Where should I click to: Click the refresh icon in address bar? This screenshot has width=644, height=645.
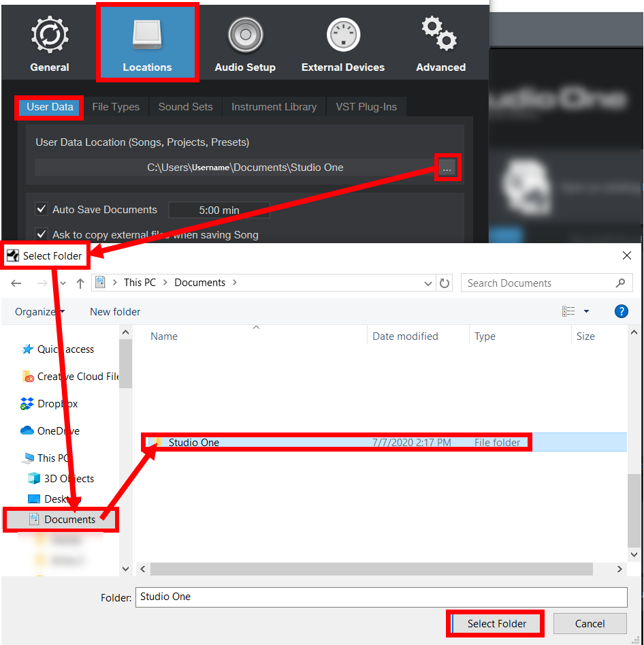tap(445, 283)
